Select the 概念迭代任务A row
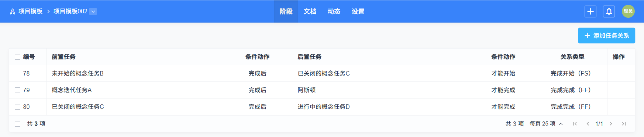 tap(322, 90)
